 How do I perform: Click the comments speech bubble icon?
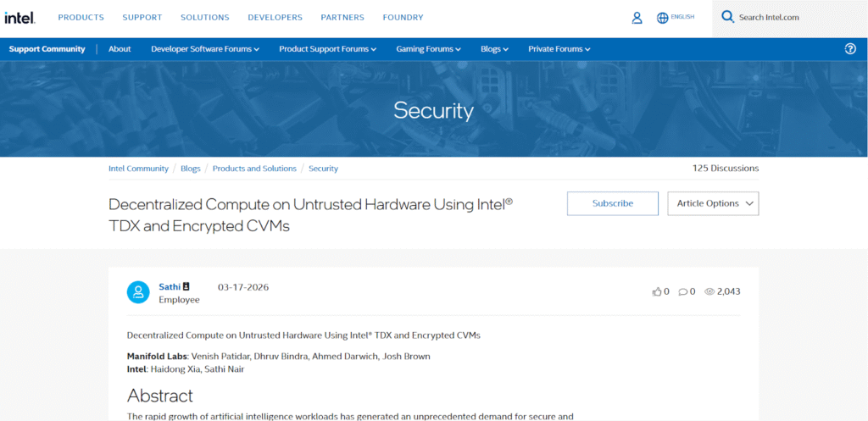(x=683, y=291)
